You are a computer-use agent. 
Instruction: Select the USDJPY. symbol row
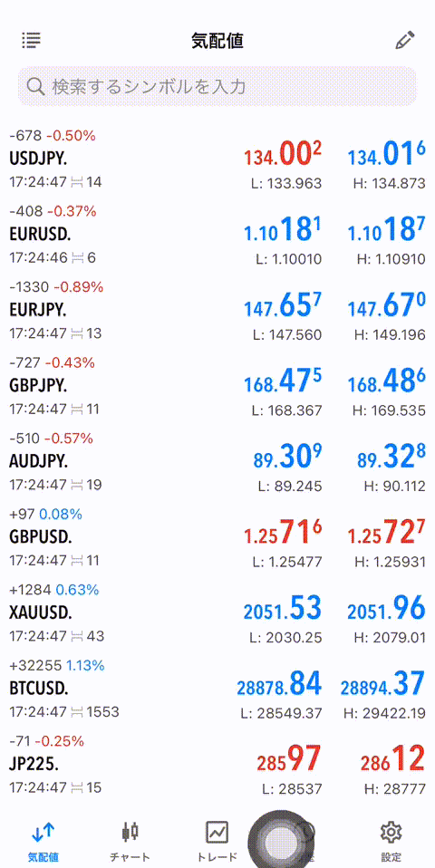[217, 159]
